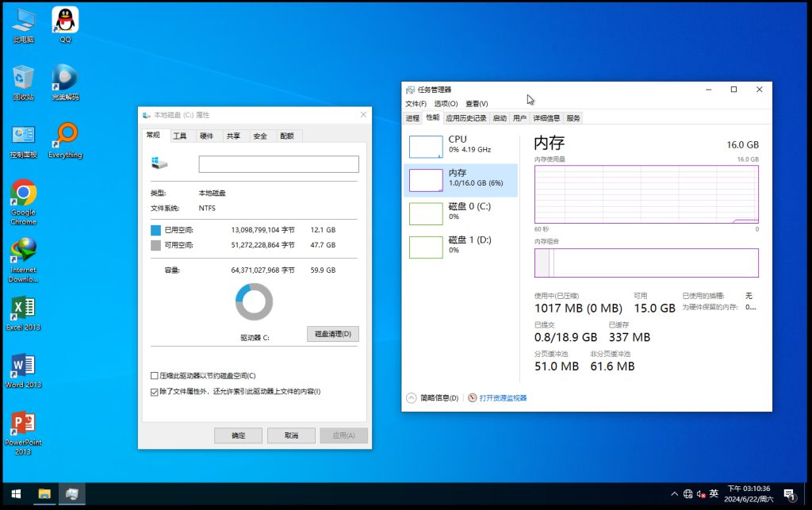This screenshot has height=510, width=812.
Task: Open Google Chrome desktop shortcut
Action: pos(23,194)
